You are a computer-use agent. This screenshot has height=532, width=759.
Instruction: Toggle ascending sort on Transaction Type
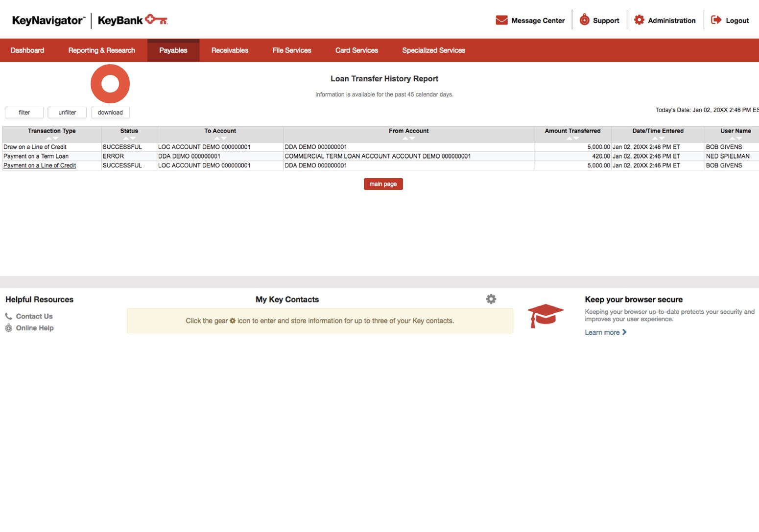point(48,138)
